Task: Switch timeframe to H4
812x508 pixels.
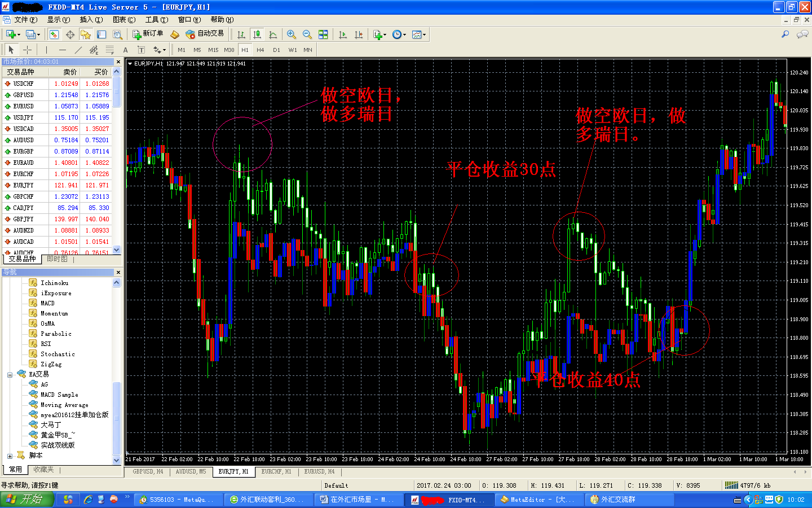Action: click(261, 50)
